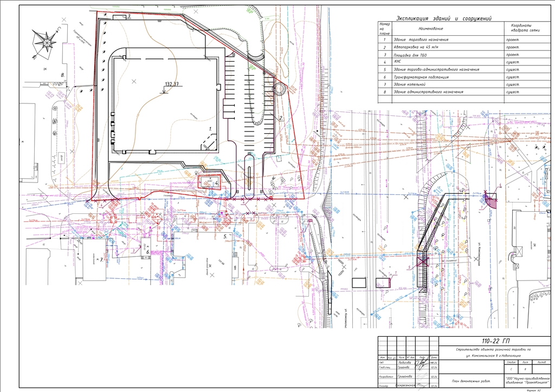Viewport: 555px width, 392px height.
Task: Click the 'Формат А2' label
Action: 535,390
